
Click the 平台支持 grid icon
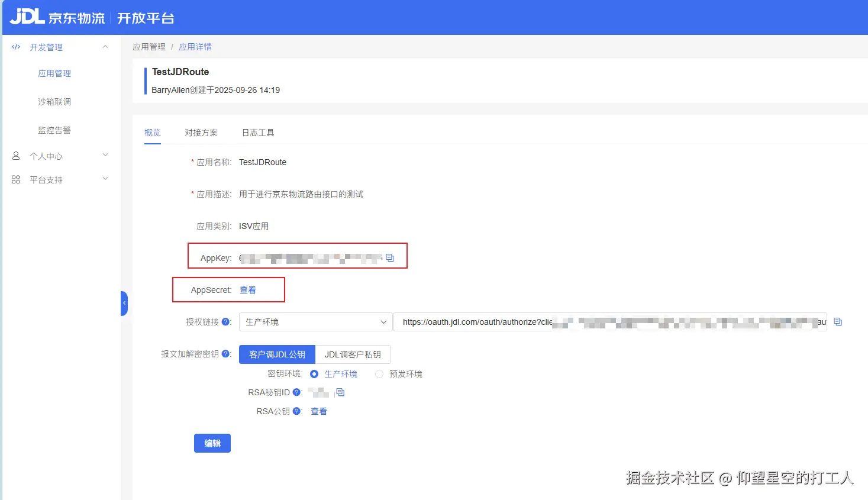pos(16,179)
